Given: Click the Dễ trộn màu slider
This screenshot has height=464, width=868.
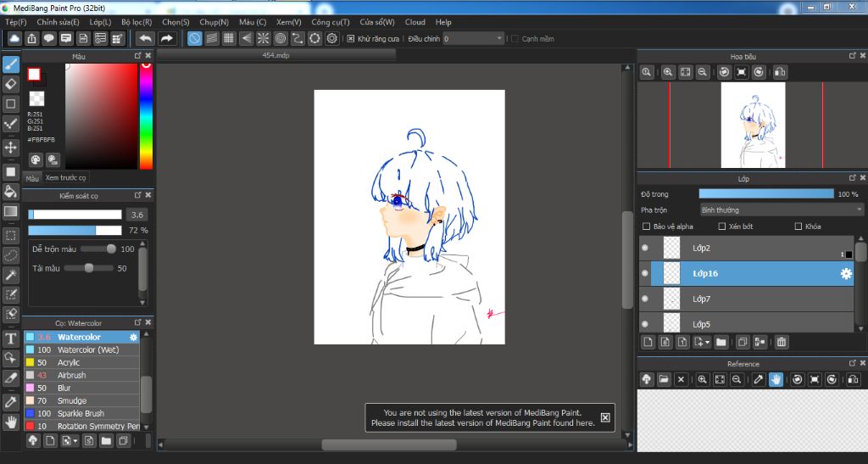Looking at the screenshot, I should point(98,249).
